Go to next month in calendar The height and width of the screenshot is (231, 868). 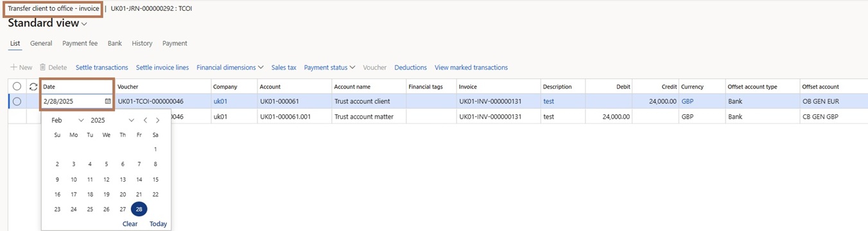(x=158, y=120)
